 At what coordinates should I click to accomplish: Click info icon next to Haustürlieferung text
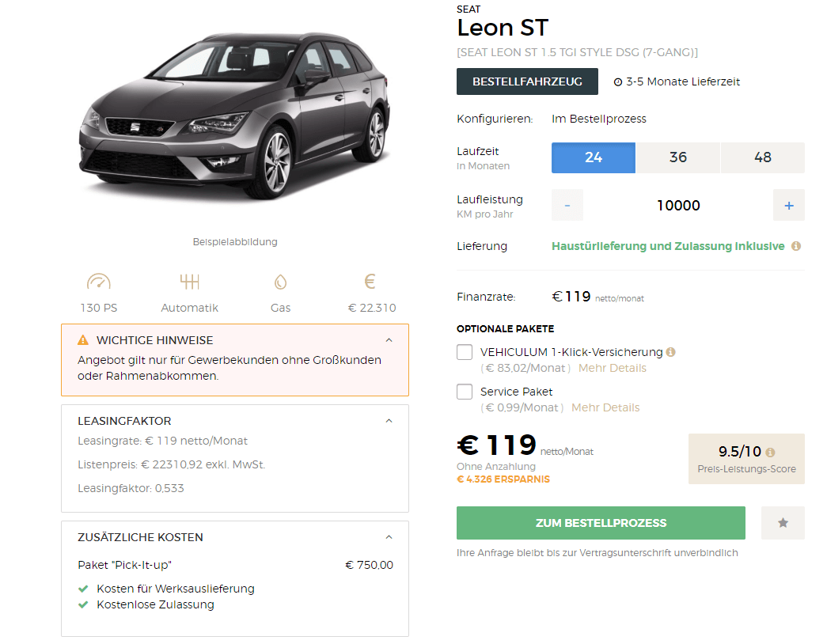(x=796, y=246)
